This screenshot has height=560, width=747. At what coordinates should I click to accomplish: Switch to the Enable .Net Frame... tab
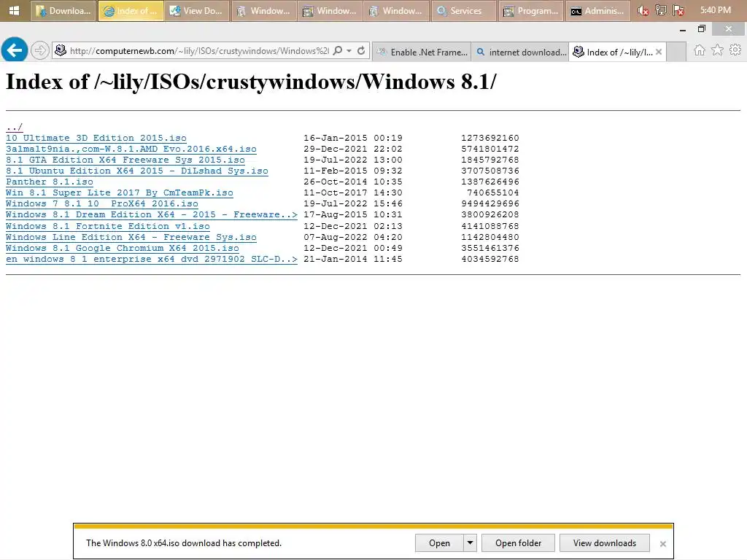[422, 52]
